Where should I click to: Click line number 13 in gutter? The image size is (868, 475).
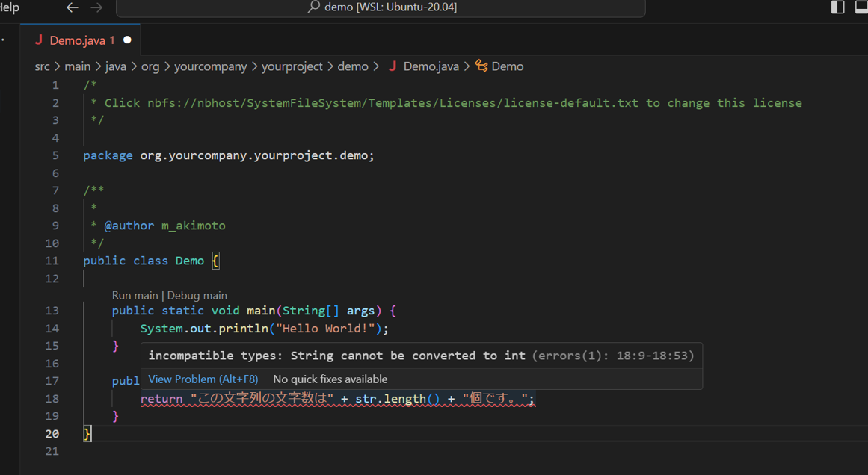pyautogui.click(x=52, y=311)
